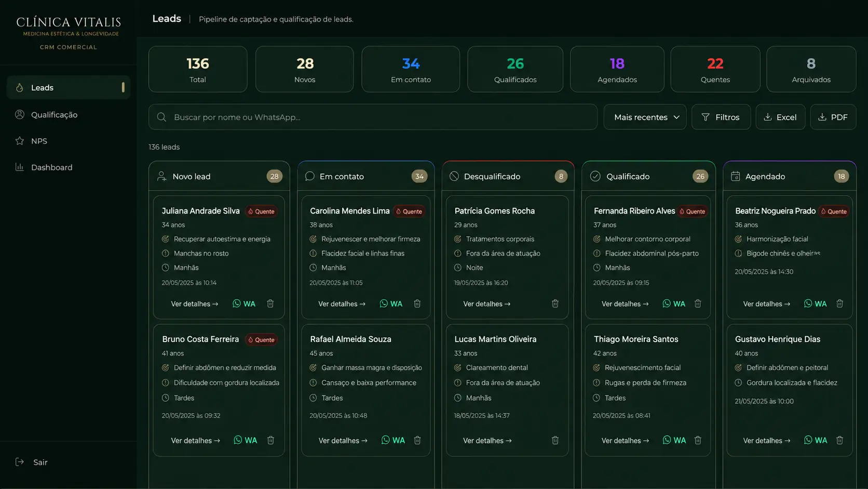Contact Fernanda Ribeiro Alves via WA
Screen dimensions: 868x489
click(674, 303)
